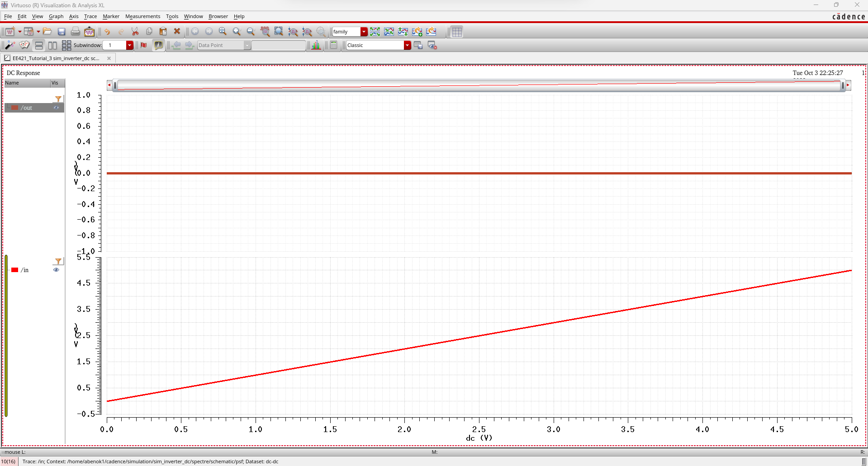Viewport: 868px width, 466px height.
Task: Open the Classic workspace dropdown
Action: point(408,45)
